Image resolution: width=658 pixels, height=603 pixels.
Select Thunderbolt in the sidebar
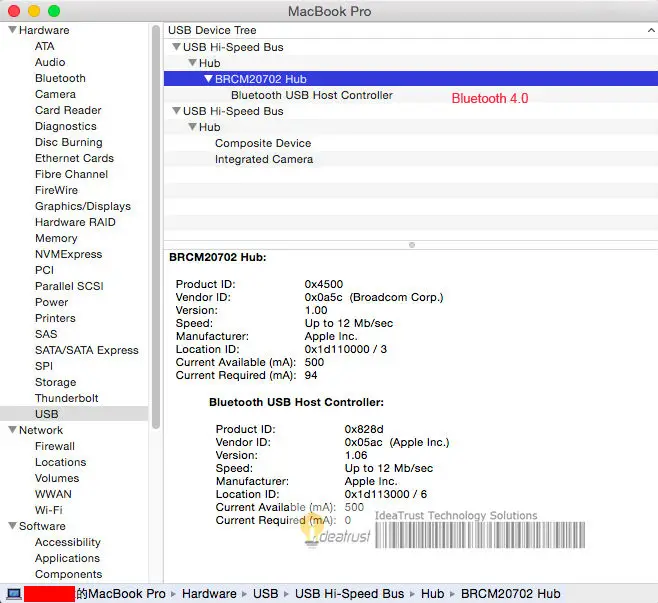pos(66,398)
